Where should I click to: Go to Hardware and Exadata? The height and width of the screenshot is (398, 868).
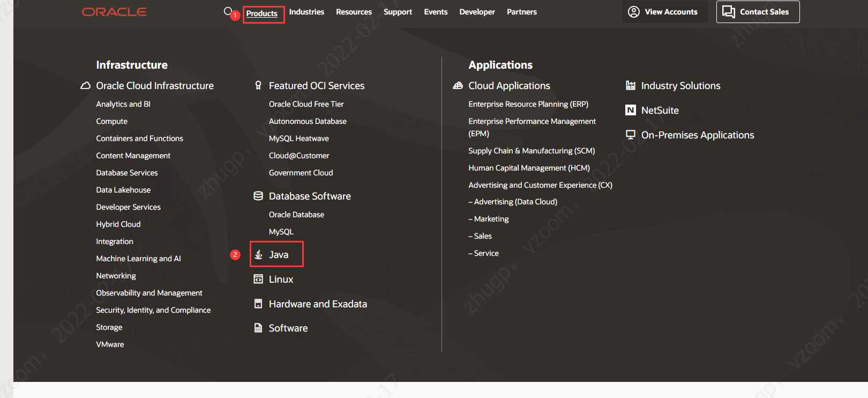point(318,304)
